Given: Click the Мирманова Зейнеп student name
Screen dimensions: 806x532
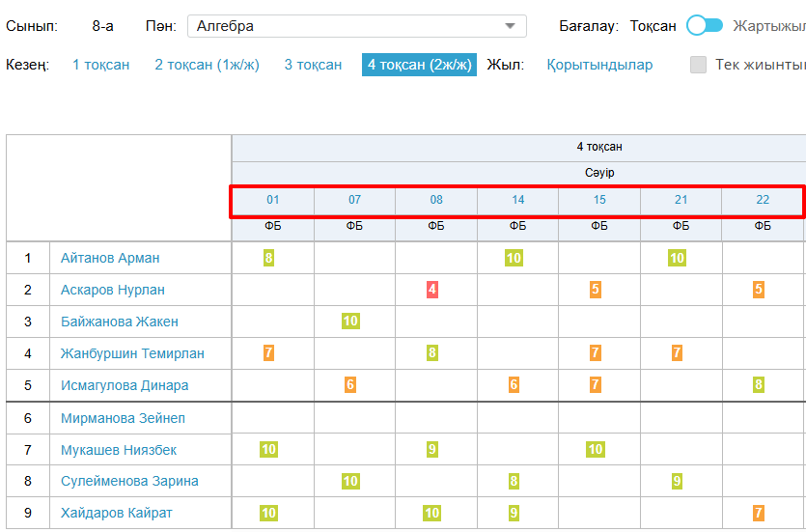Looking at the screenshot, I should [x=123, y=418].
